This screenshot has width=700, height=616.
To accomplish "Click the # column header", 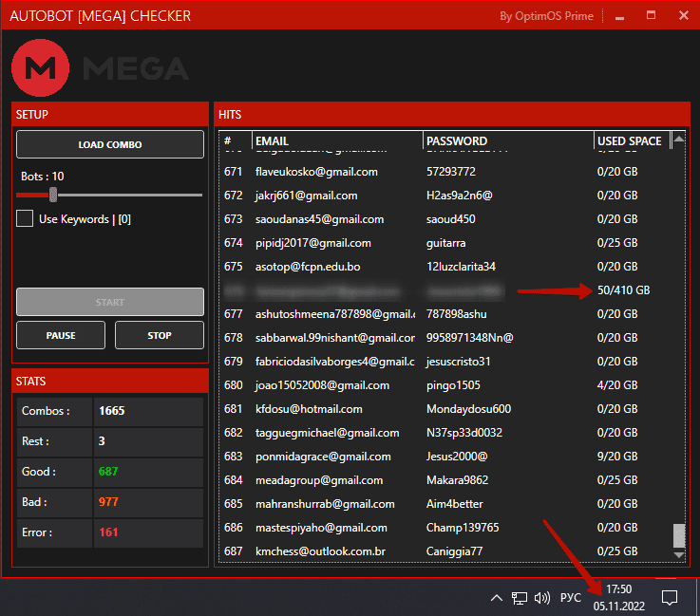I will coord(228,140).
